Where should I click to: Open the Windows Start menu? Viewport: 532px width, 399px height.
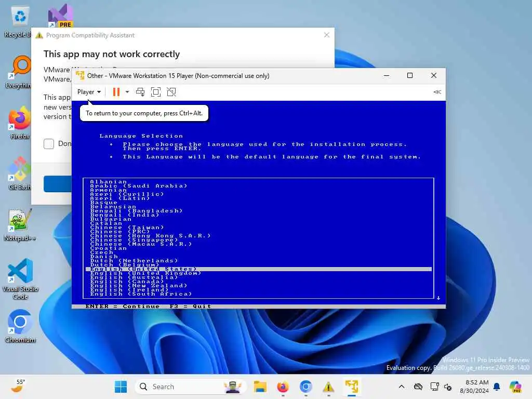click(121, 387)
